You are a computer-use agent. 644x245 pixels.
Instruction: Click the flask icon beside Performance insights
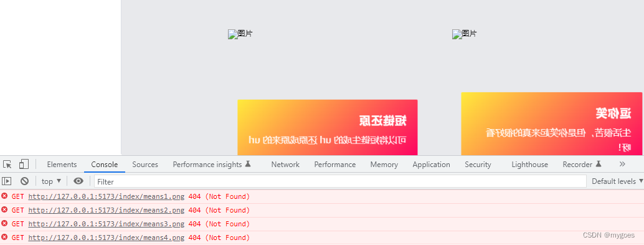click(248, 164)
